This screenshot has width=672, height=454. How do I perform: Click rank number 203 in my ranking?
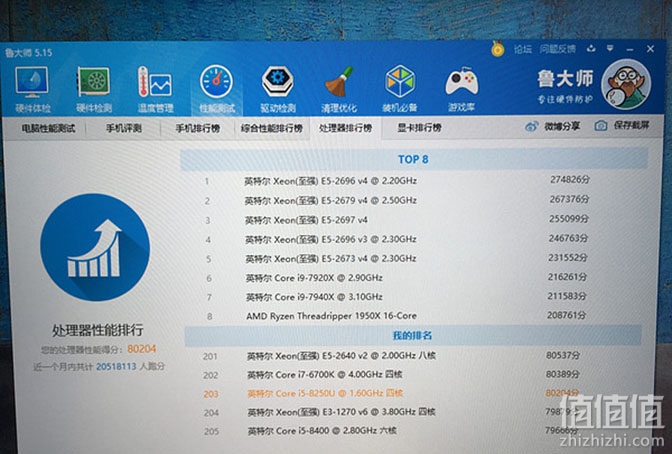pos(211,394)
